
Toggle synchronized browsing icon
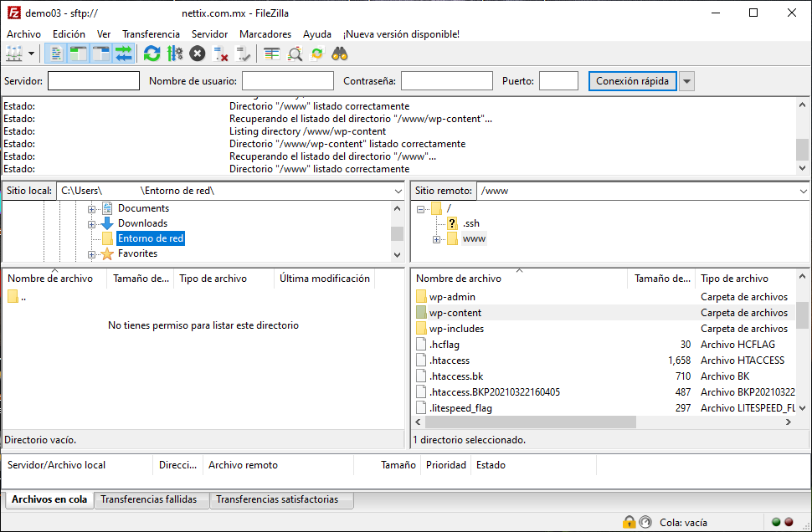317,54
